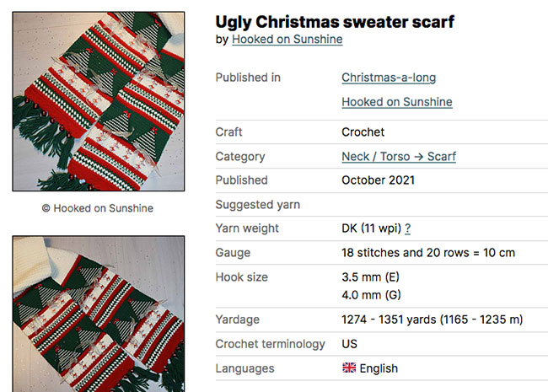Screen dimensions: 548x392
Task: Click the © Hooked on Sunshine photo caption
Action: [98, 208]
